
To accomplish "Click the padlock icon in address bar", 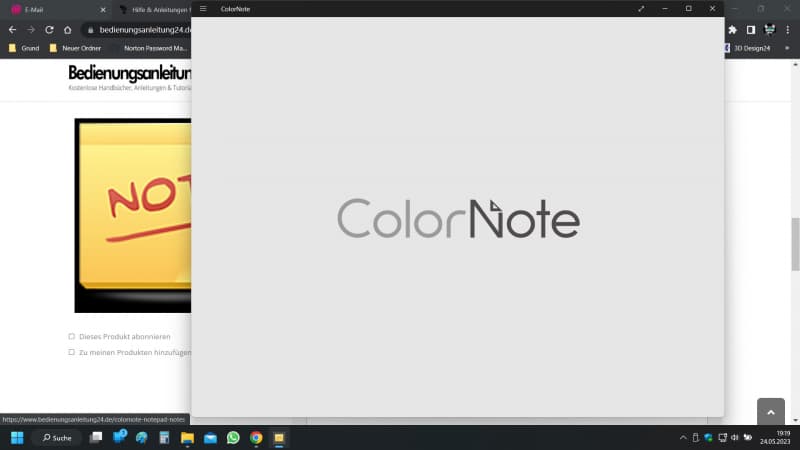I will click(90, 30).
